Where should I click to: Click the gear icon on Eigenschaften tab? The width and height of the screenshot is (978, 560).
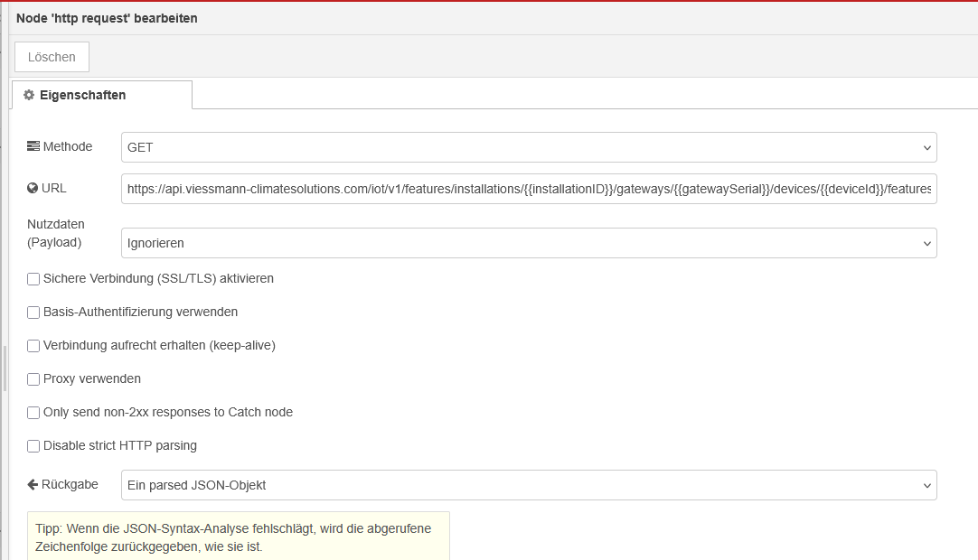point(29,95)
